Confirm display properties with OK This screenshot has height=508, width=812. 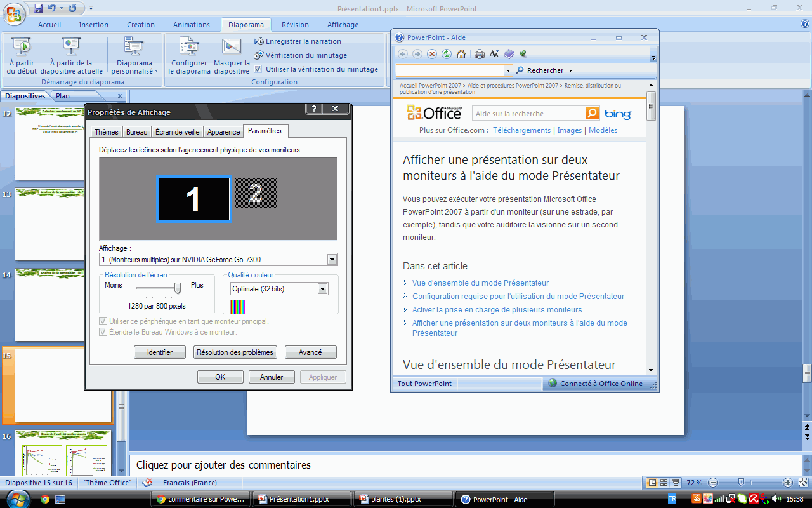click(220, 377)
